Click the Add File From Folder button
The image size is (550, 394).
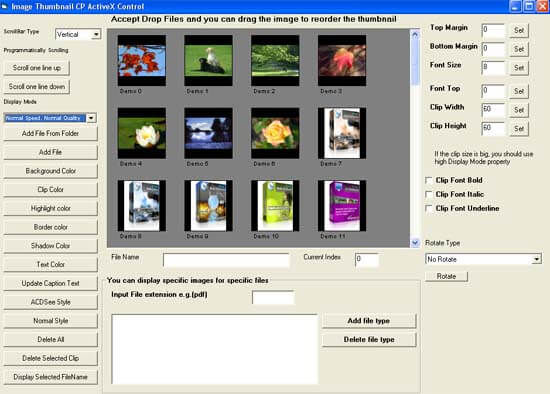coord(51,133)
